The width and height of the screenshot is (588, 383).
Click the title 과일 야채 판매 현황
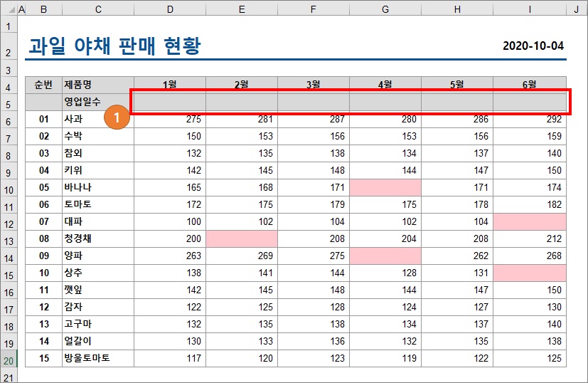coord(114,46)
